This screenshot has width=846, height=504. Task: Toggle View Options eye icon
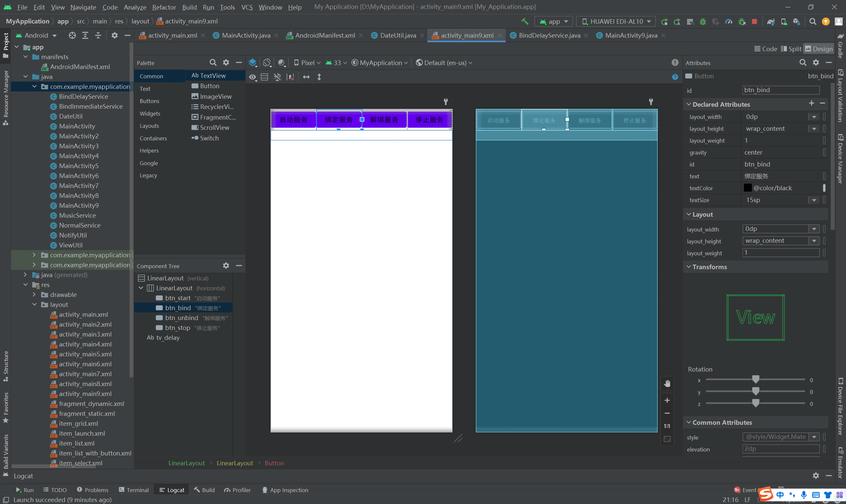pos(252,77)
